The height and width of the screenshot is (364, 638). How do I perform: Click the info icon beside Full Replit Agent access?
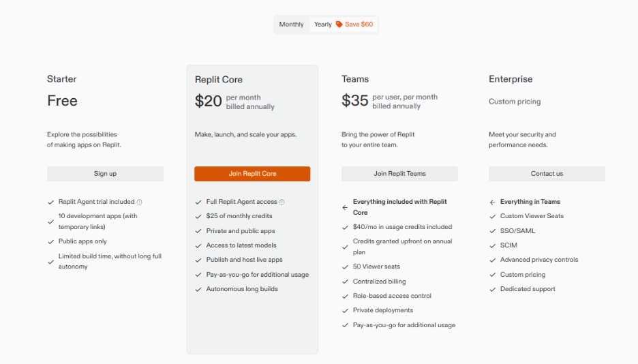pos(282,202)
